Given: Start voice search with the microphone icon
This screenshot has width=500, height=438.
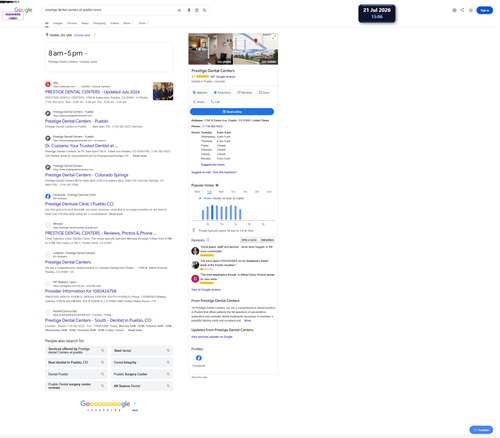Looking at the screenshot, I should pyautogui.click(x=189, y=10).
